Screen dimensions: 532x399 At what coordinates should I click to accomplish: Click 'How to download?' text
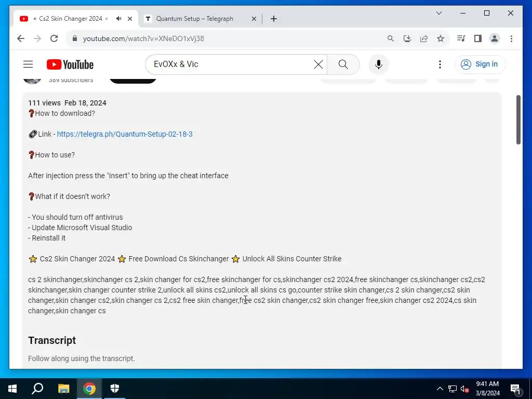65,113
